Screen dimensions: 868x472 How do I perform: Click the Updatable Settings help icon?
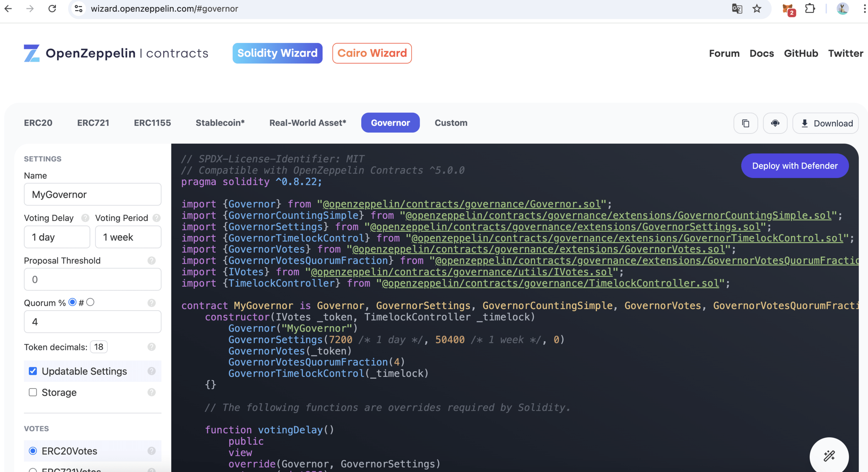[151, 371]
